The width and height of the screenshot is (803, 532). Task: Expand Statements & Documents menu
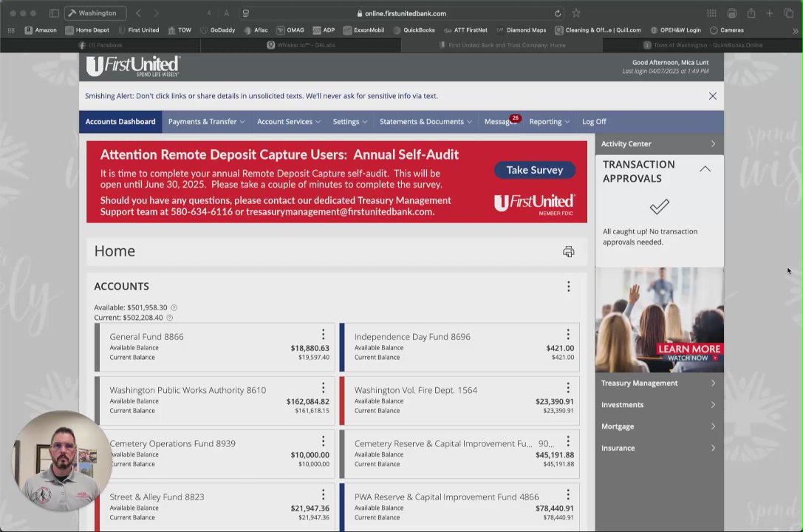pos(426,122)
